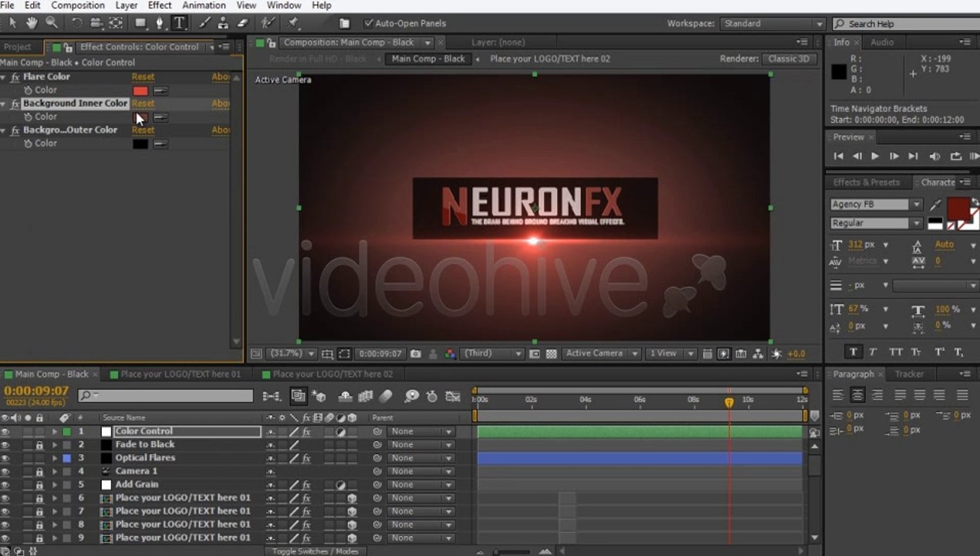Hide the Optical Flares layer eye

tap(5, 458)
